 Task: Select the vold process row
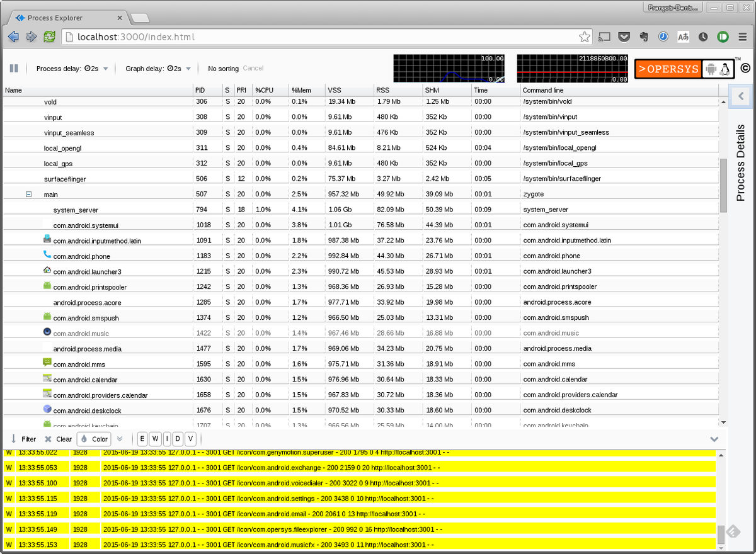coord(362,101)
